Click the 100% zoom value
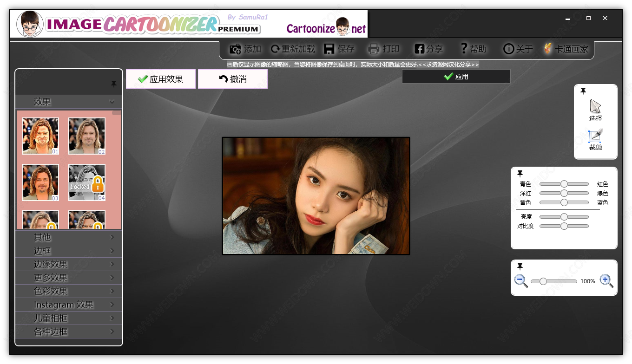Image resolution: width=632 pixels, height=364 pixels. click(588, 281)
